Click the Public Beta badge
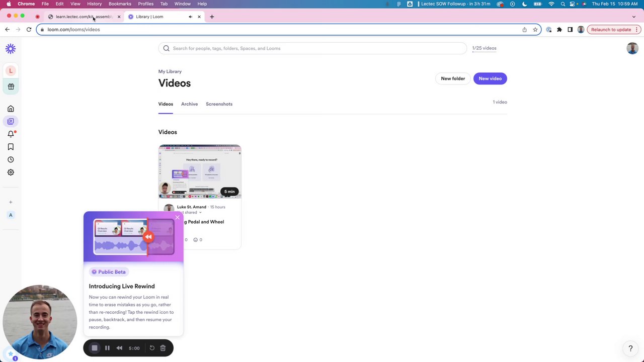The image size is (644, 362). point(108,272)
